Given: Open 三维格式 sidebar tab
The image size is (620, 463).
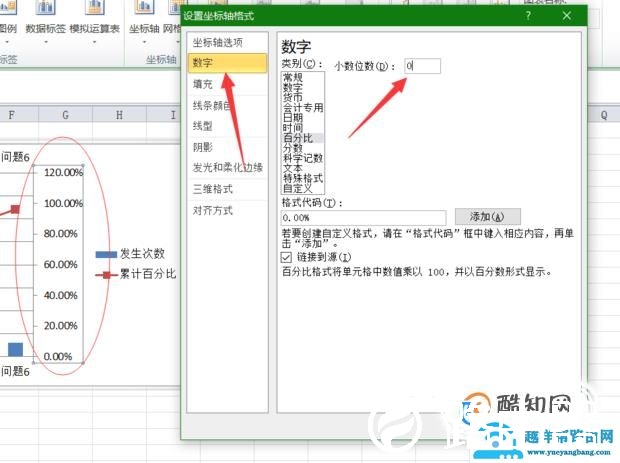Looking at the screenshot, I should 227,189.
